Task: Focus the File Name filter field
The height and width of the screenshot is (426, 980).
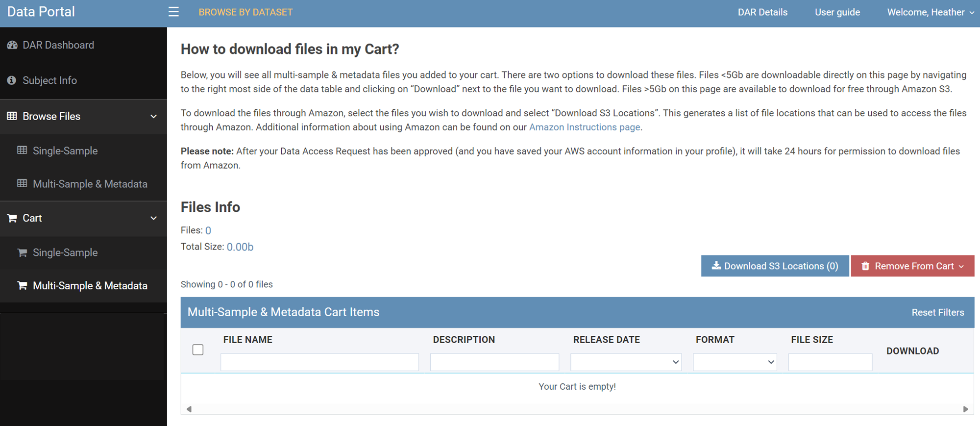Action: tap(319, 362)
